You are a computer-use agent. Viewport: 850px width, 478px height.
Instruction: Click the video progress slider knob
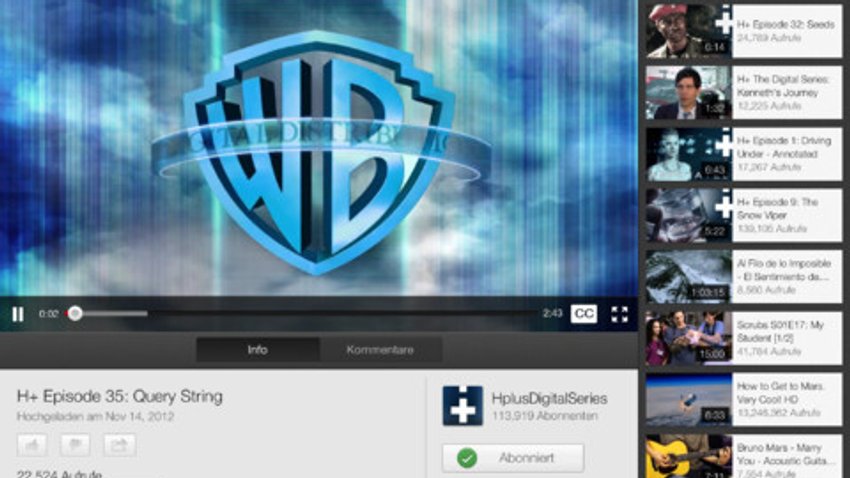tap(75, 313)
